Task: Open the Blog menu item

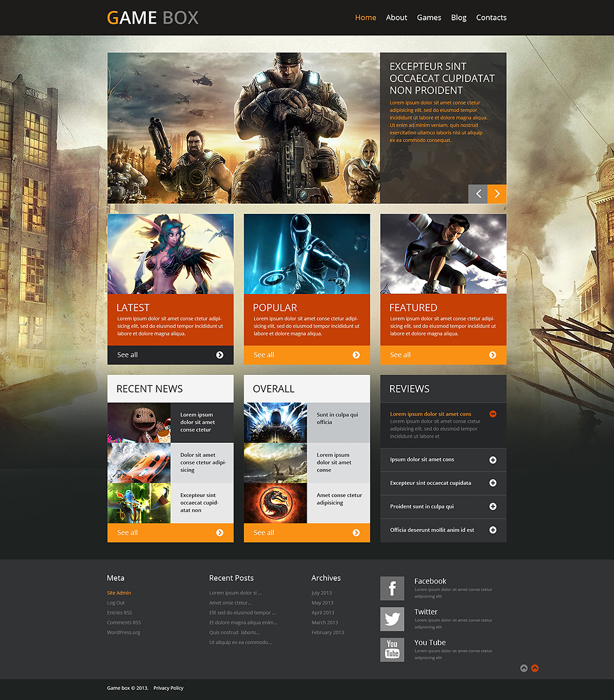Action: (459, 17)
